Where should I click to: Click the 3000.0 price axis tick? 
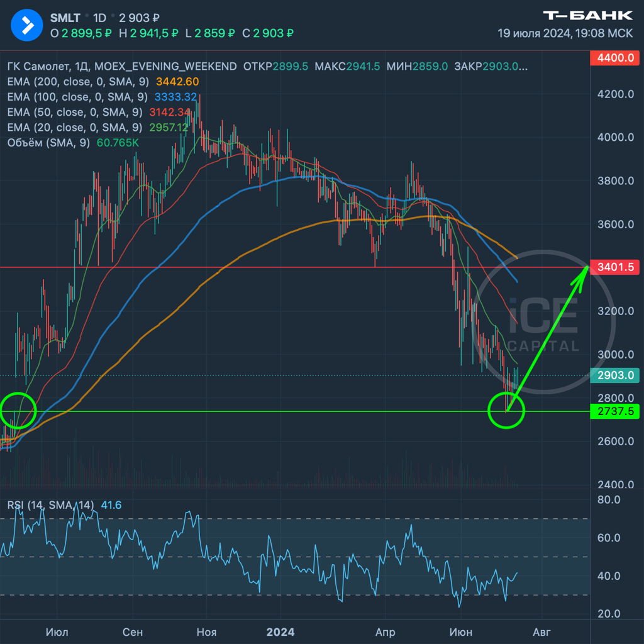616,355
